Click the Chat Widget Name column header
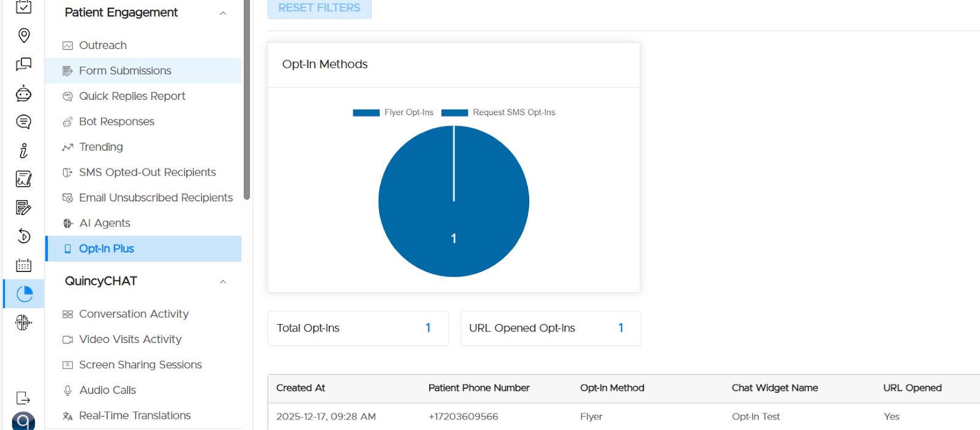 775,388
